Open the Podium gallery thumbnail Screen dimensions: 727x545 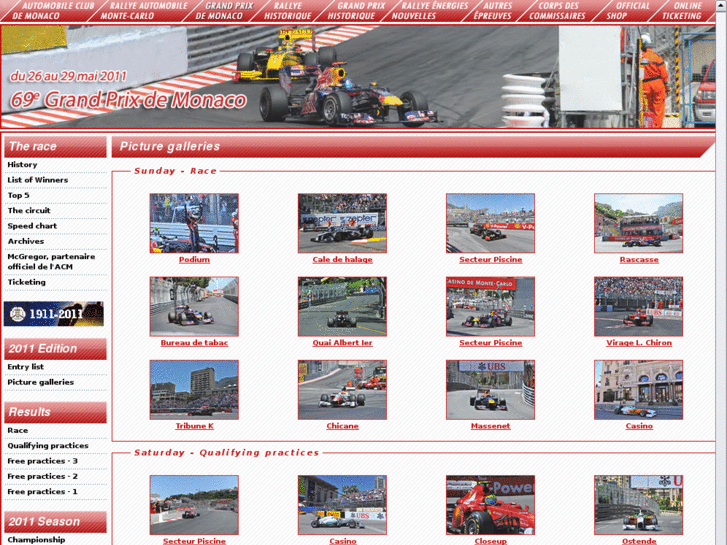pos(194,223)
